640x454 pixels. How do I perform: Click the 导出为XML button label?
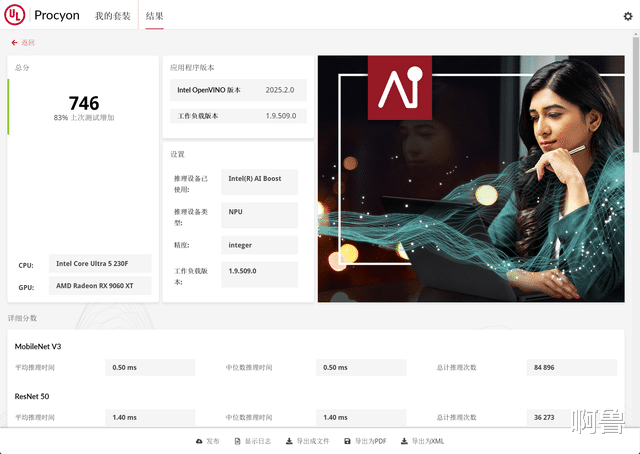coord(428,441)
